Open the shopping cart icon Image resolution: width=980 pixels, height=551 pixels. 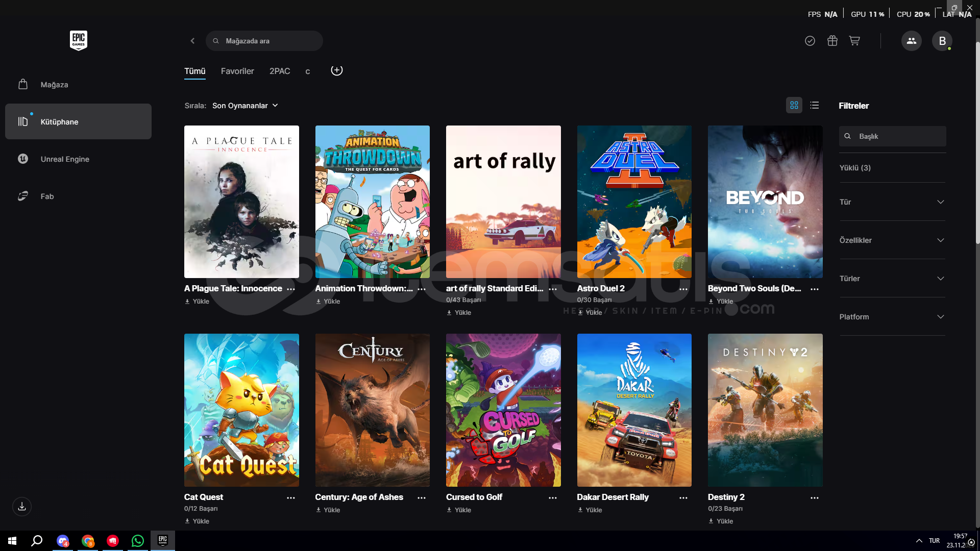coord(854,41)
